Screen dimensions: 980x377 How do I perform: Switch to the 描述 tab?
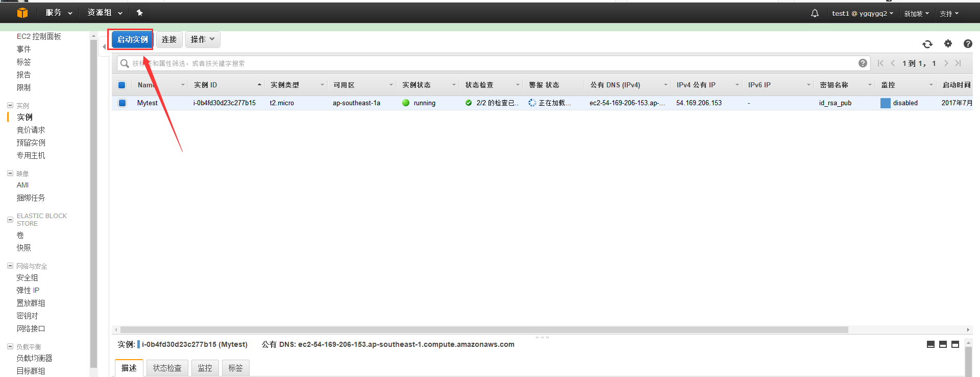click(129, 368)
